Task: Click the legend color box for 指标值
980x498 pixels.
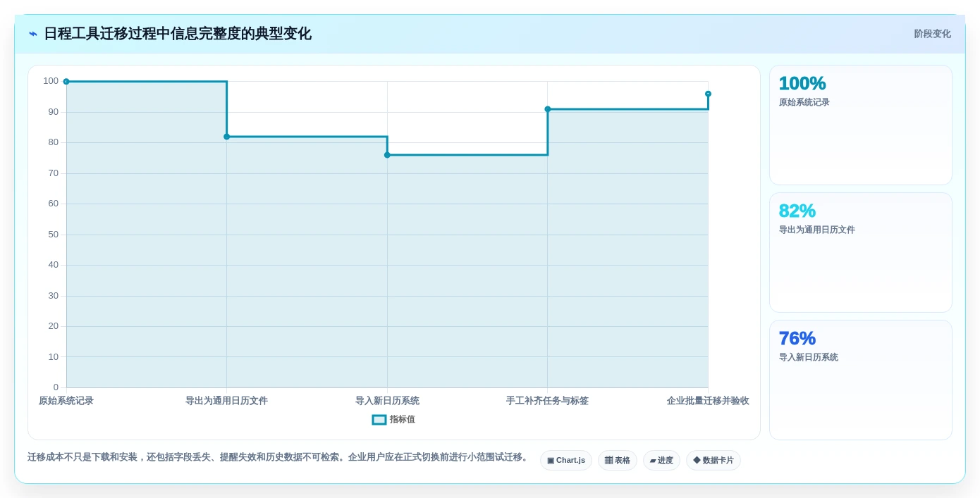Action: [379, 419]
